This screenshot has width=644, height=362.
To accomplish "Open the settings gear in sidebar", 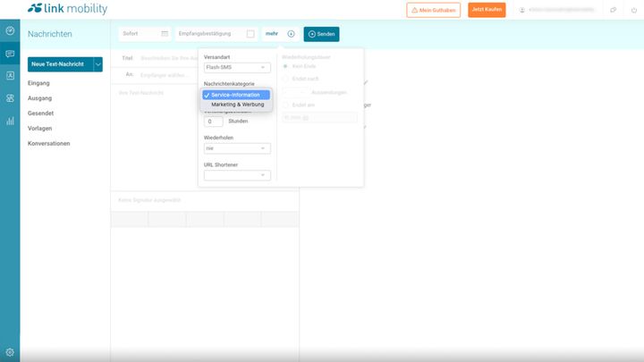I will (10, 352).
